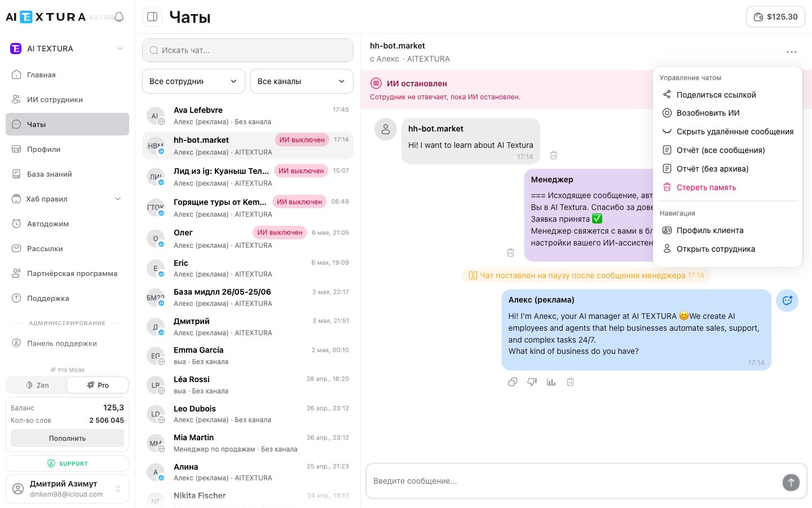Open Поддержка in the sidebar
812x508 pixels.
point(67,298)
